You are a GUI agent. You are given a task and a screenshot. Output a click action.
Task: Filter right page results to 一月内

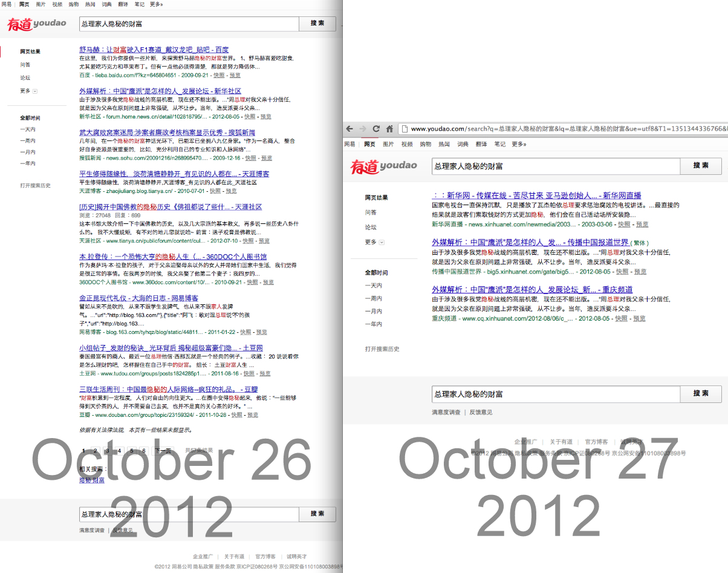[374, 311]
